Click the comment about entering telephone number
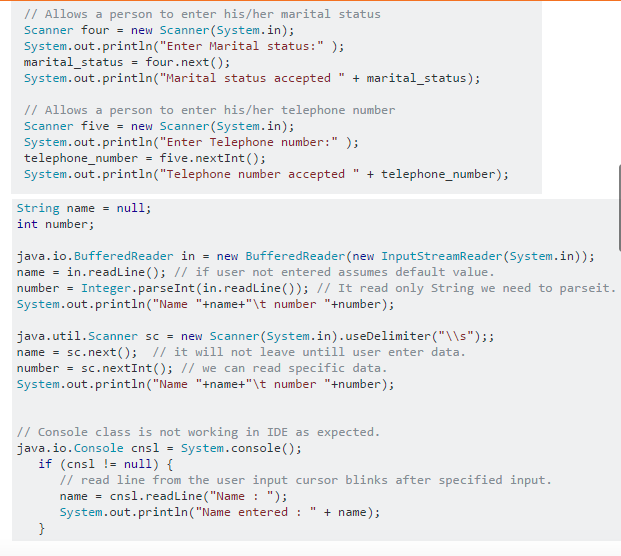Viewport: 621px width, 556px height. [210, 110]
